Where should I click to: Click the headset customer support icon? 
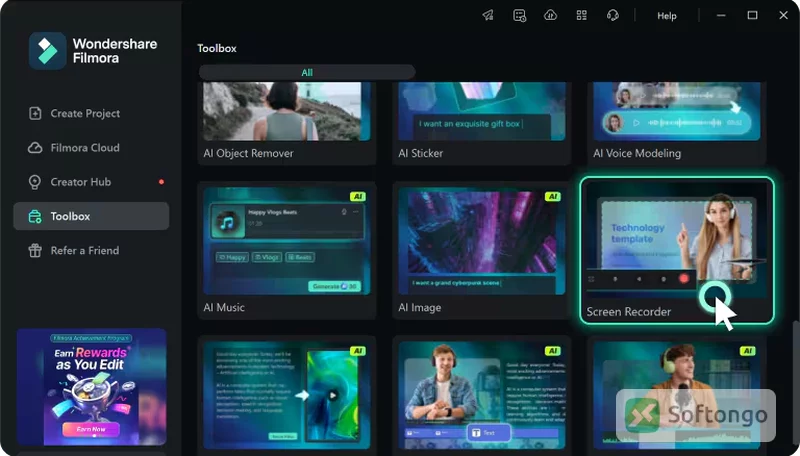[x=613, y=15]
